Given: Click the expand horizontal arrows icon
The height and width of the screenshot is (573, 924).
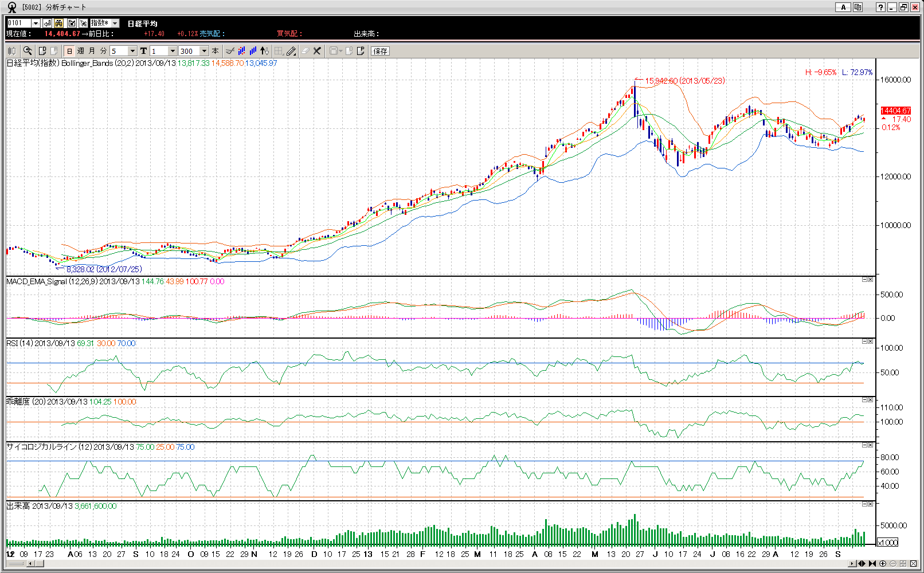Looking at the screenshot, I should 862,564.
